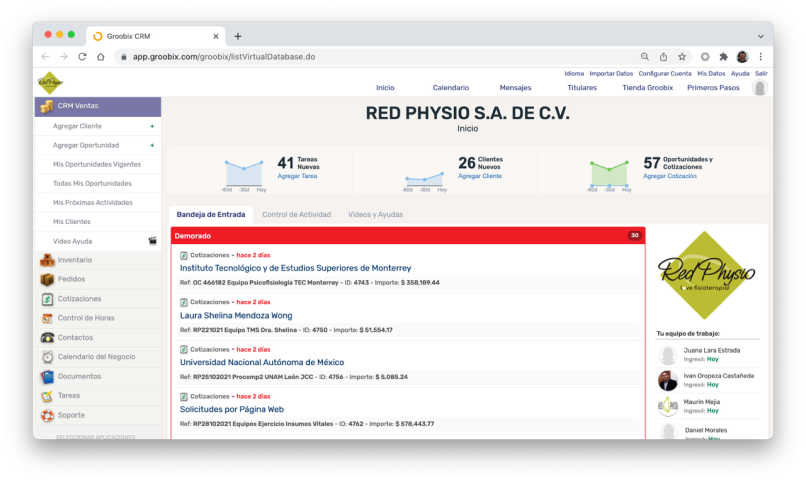Viewport: 806px width, 482px height.
Task: Go back with browser back arrow
Action: pos(45,57)
